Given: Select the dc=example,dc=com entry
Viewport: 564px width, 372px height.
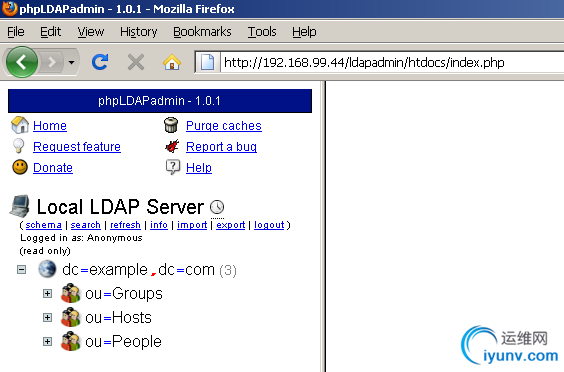Looking at the screenshot, I should pos(138,269).
